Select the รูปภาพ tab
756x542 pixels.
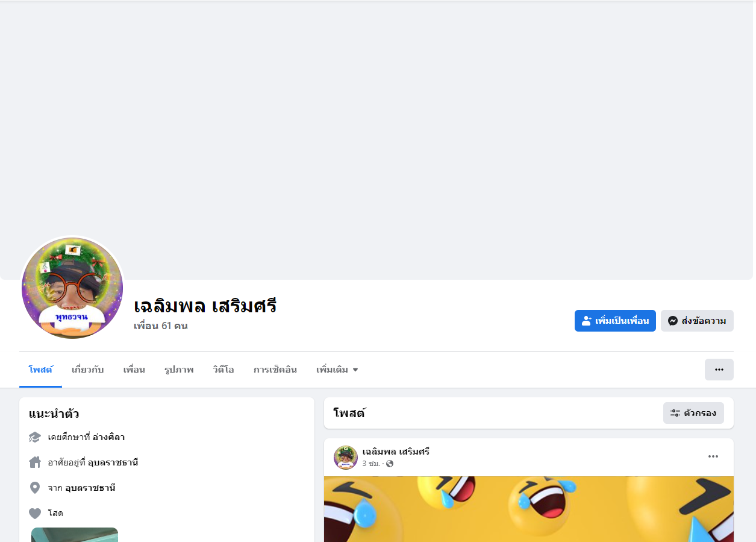pos(179,370)
